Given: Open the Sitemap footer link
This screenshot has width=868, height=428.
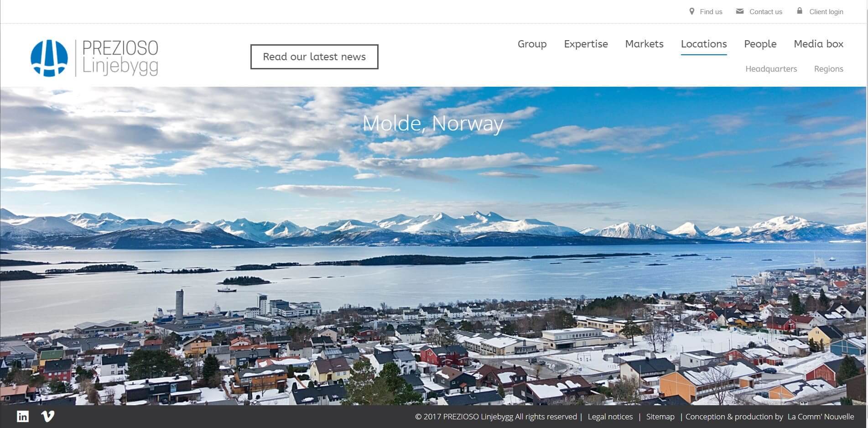Looking at the screenshot, I should tap(660, 417).
